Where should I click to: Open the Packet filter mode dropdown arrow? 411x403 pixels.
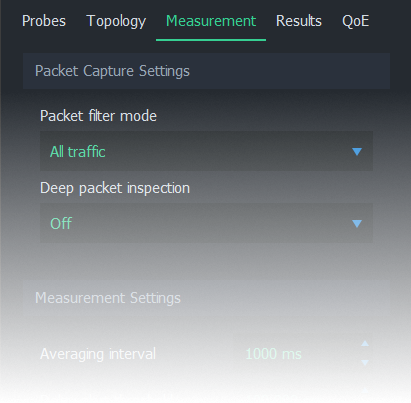pyautogui.click(x=357, y=152)
